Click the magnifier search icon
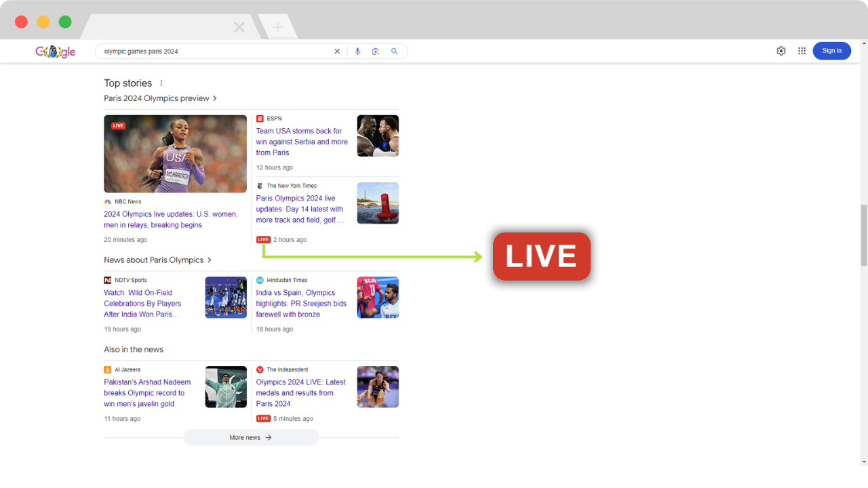This screenshot has height=488, width=868. (x=394, y=52)
